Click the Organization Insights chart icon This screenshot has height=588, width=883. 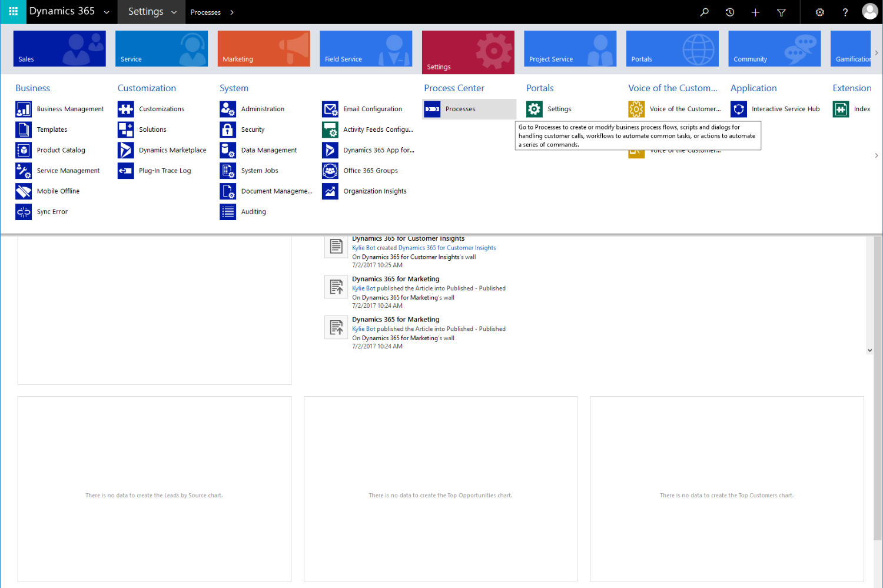(x=330, y=191)
